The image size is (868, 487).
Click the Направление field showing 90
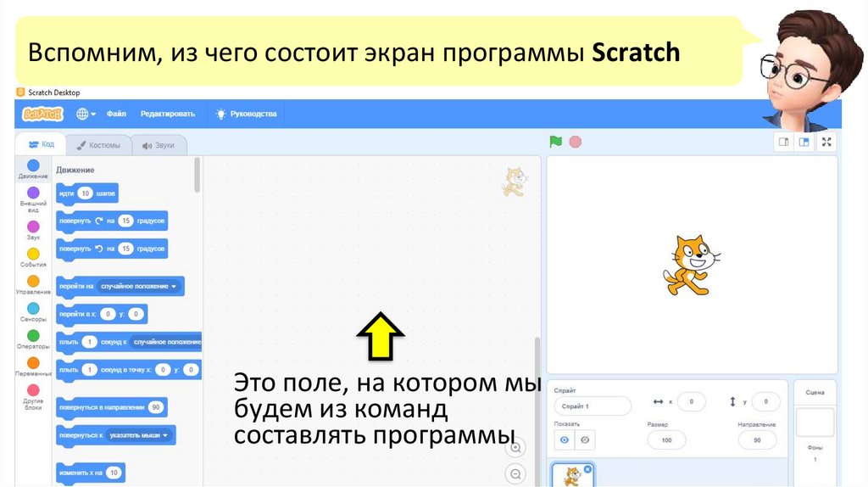[x=757, y=439]
